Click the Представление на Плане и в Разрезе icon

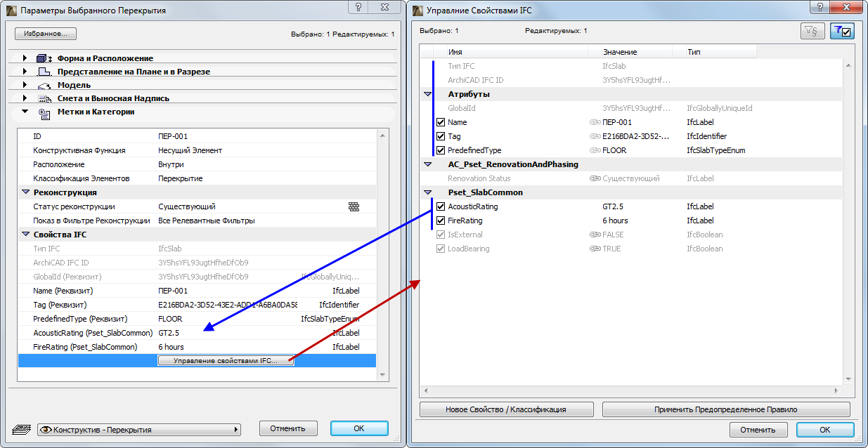[44, 72]
